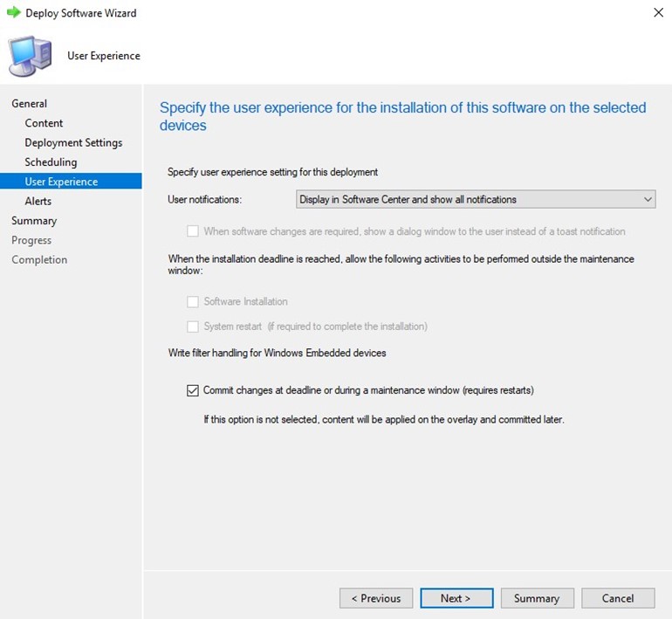
Task: Enable the Software Installation checkbox
Action: [193, 302]
